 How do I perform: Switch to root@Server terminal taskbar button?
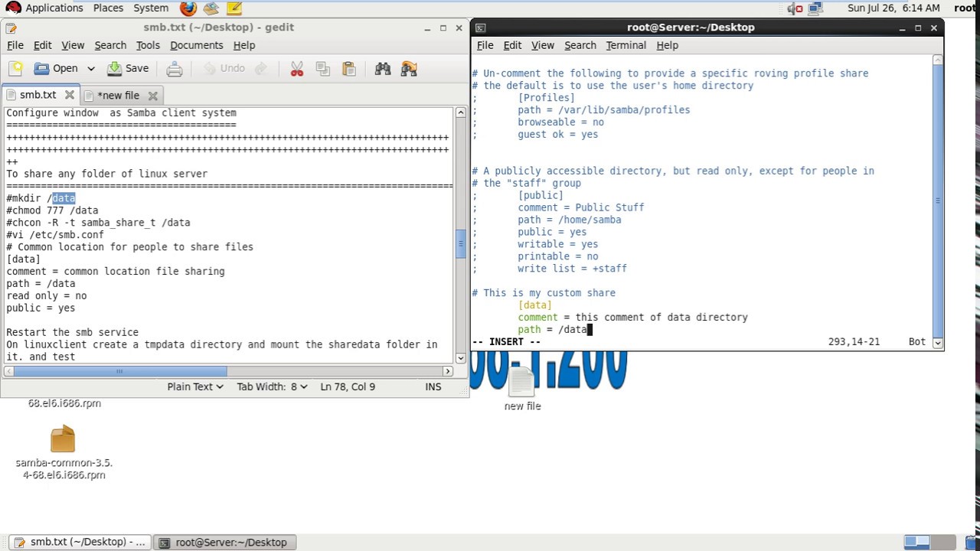tap(224, 542)
